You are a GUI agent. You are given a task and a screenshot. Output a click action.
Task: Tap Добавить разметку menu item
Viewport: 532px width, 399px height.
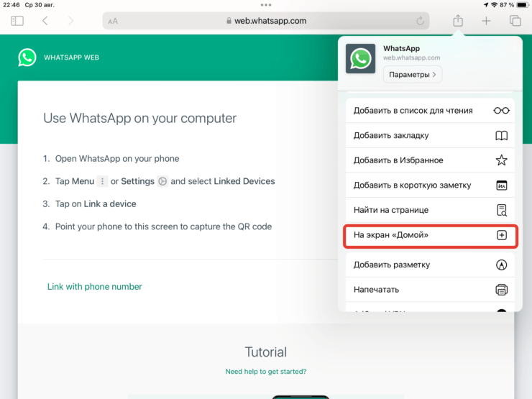point(430,265)
